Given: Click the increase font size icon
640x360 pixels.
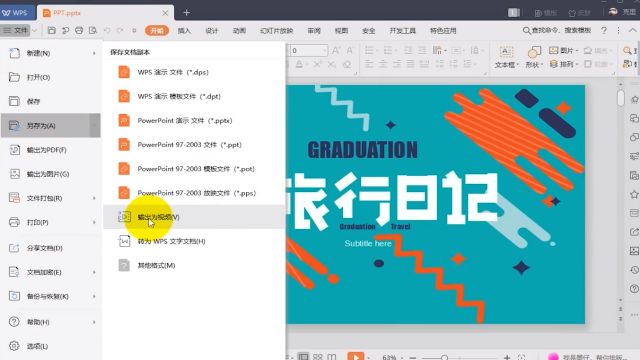Looking at the screenshot, I should [336, 51].
